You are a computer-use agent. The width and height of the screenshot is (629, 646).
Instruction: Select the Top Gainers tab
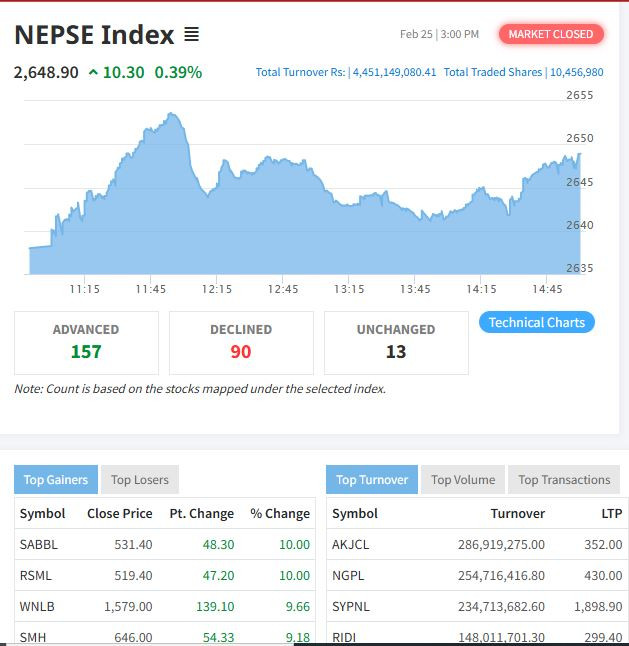(56, 480)
